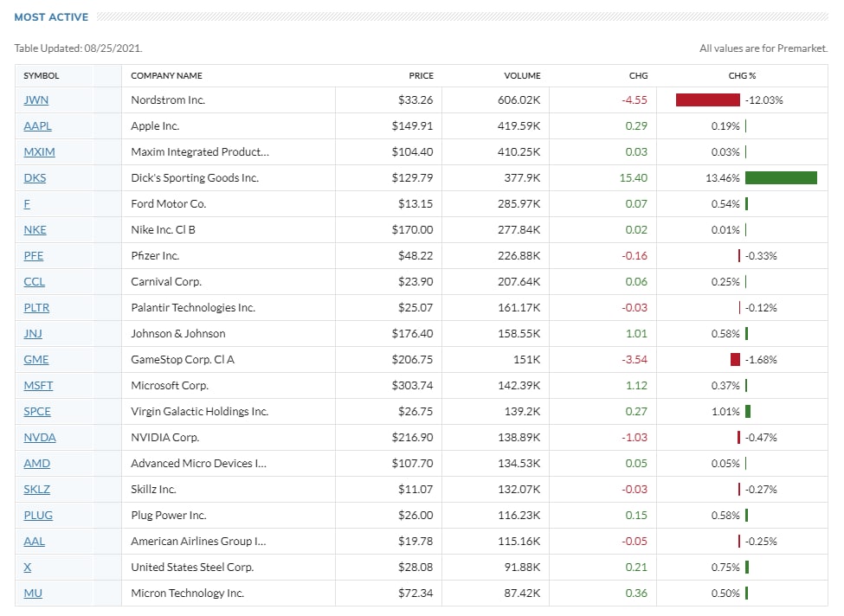Click the MOST ACTIVE section heading
The width and height of the screenshot is (844, 616).
[x=51, y=17]
